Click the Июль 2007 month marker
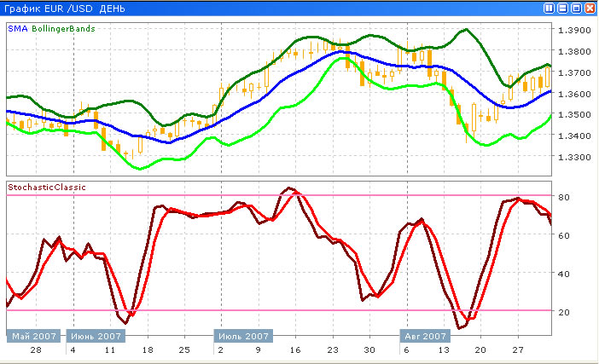Image resolution: width=599 pixels, height=364 pixels. 243,337
